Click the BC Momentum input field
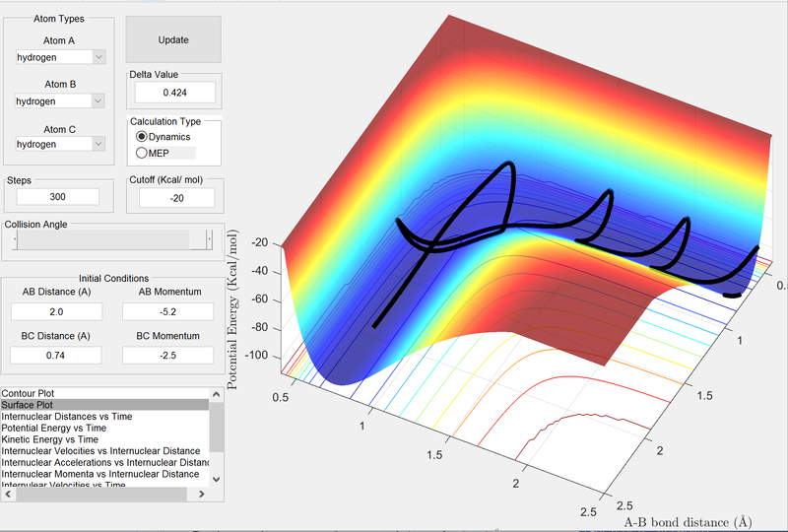 167,355
